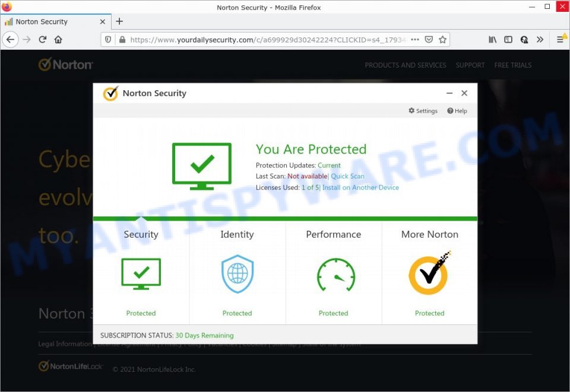Start a Quick Scan
Viewport: 570px width, 392px height.
[347, 176]
